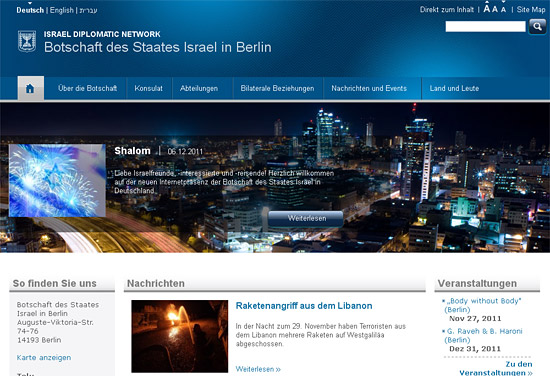Click the home icon in navigation bar
The height and width of the screenshot is (376, 550).
pyautogui.click(x=31, y=88)
